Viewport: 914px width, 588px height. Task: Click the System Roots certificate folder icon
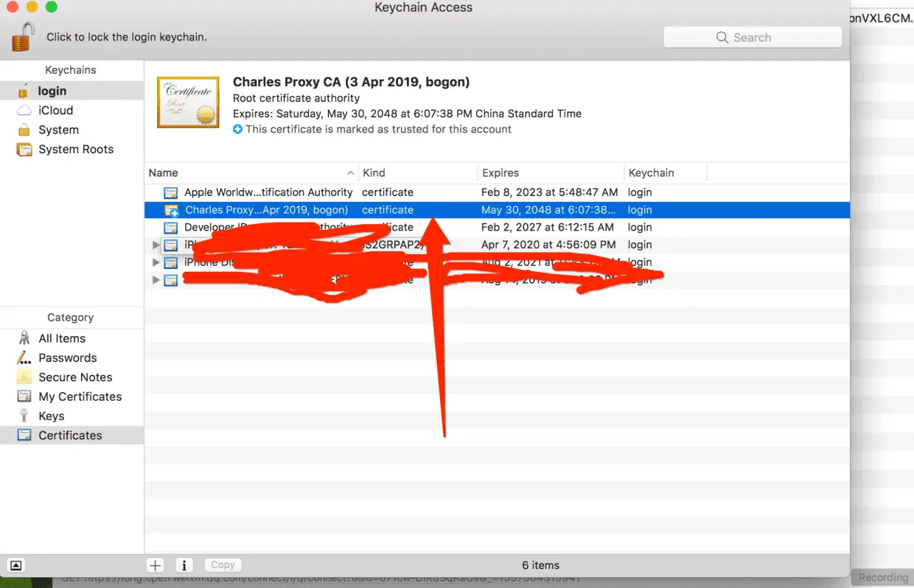tap(24, 150)
